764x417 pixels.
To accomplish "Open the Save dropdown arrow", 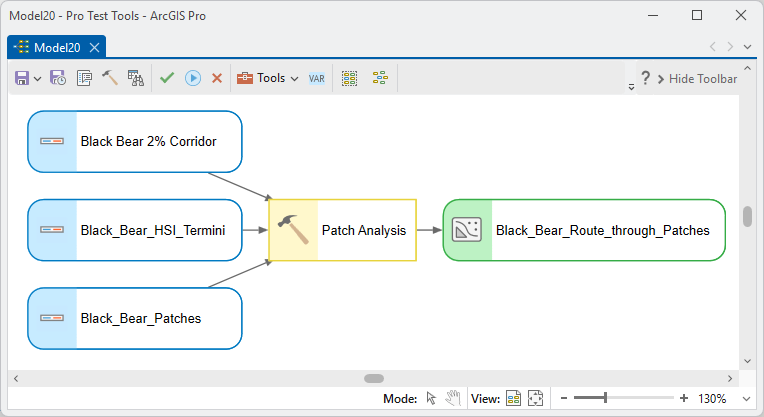I will (x=38, y=78).
